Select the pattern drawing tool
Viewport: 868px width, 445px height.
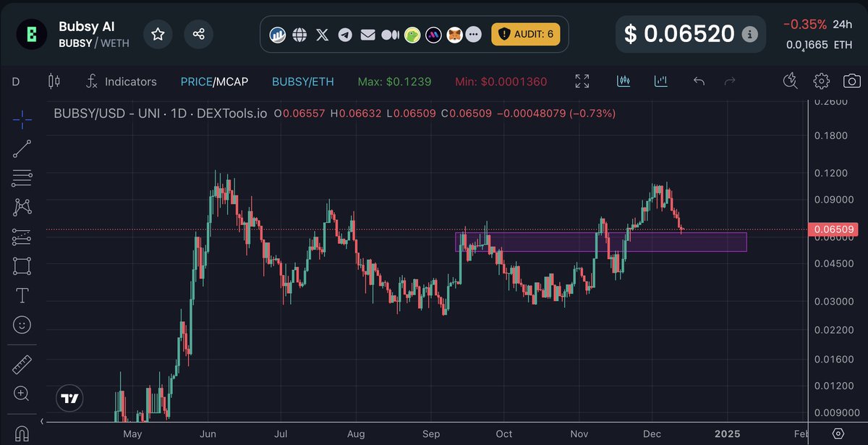pos(22,207)
